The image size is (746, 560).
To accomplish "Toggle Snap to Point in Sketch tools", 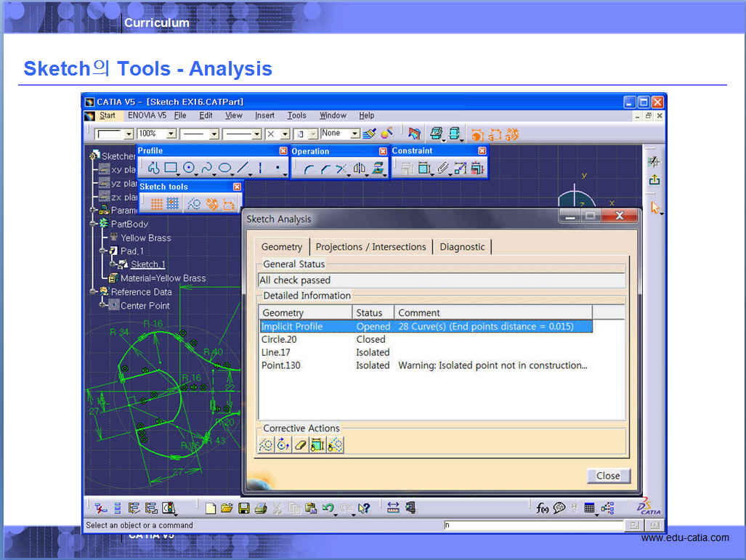I will (173, 204).
